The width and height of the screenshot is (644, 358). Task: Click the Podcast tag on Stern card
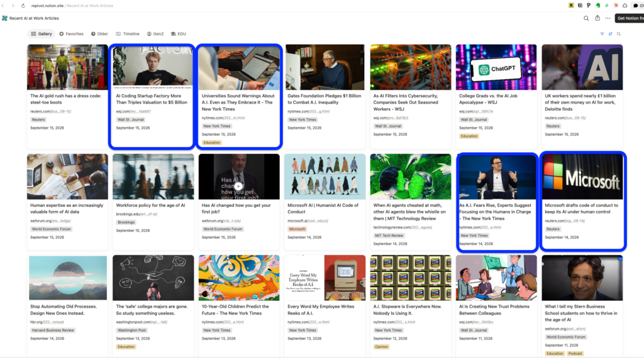(x=575, y=353)
